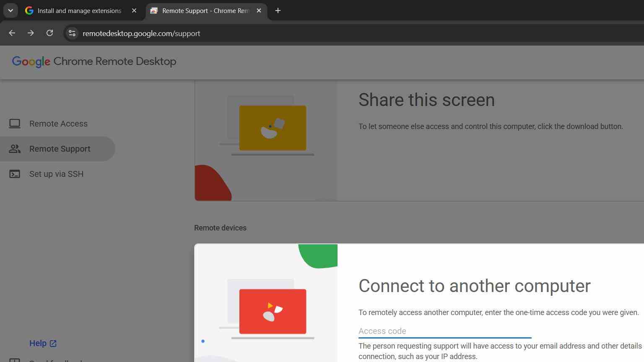Focus the Access code field
Viewport: 644px width, 362px height.
445,331
